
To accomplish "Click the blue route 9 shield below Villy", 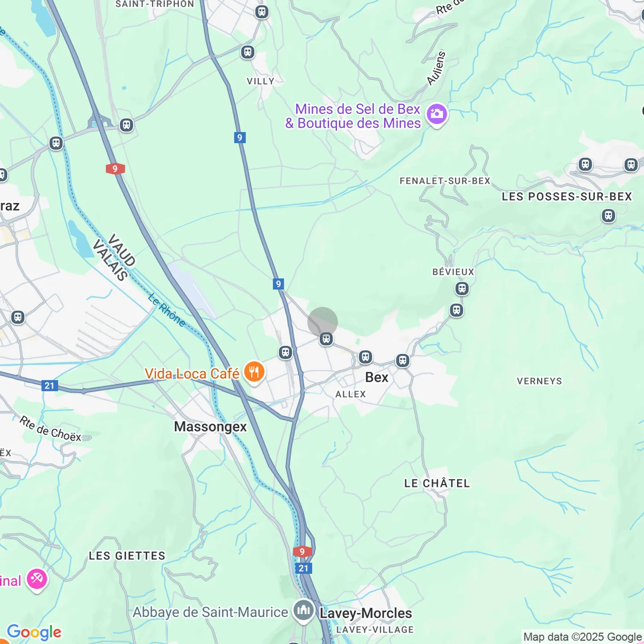I will [240, 137].
